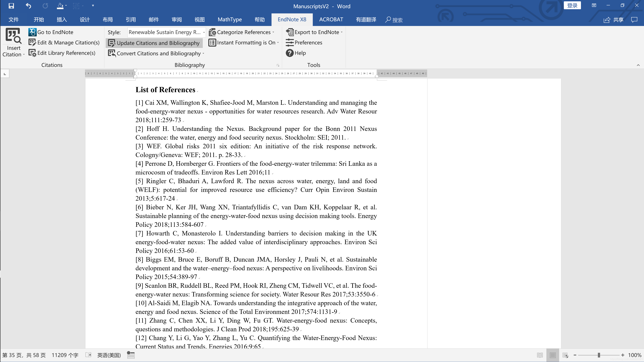644x362 pixels.
Task: Switch to Read Mode view in status bar
Action: [x=540, y=355]
